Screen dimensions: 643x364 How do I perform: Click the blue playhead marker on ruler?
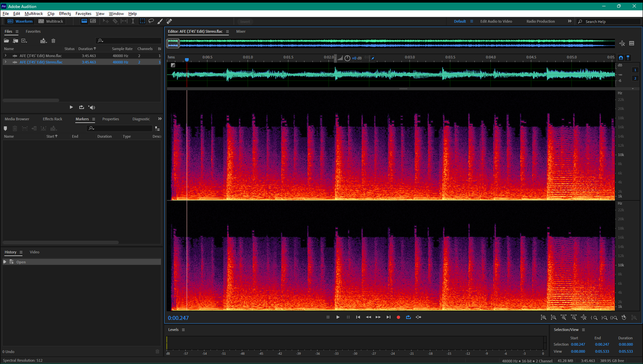point(187,60)
